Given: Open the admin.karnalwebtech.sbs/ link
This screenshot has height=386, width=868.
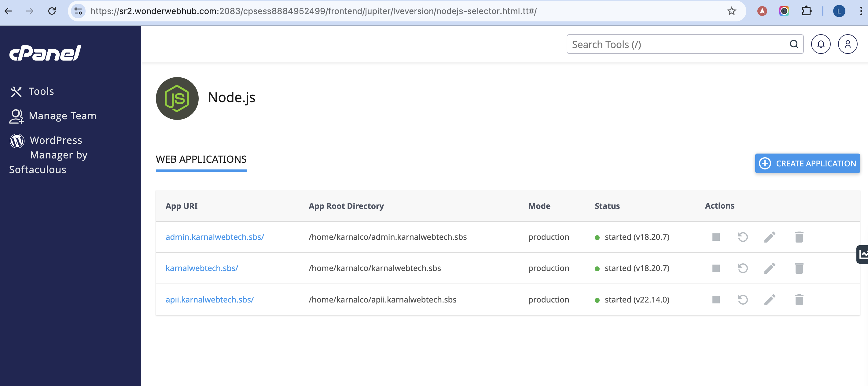Looking at the screenshot, I should click(x=215, y=237).
